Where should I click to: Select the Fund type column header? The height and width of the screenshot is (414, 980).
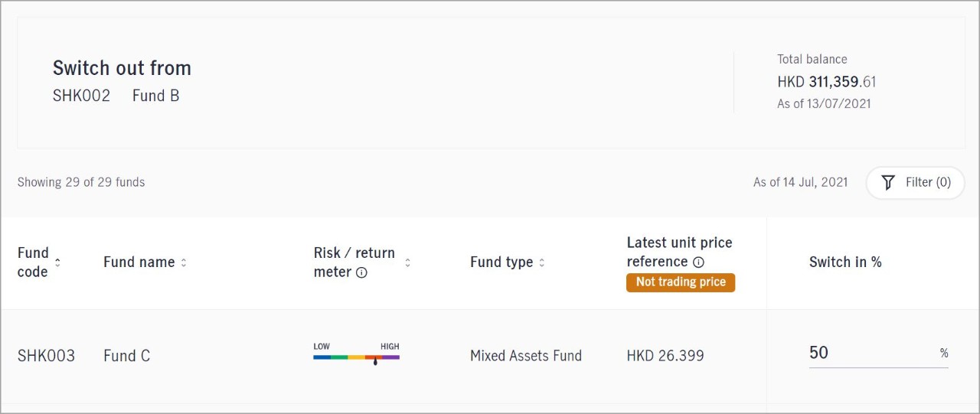coord(501,262)
